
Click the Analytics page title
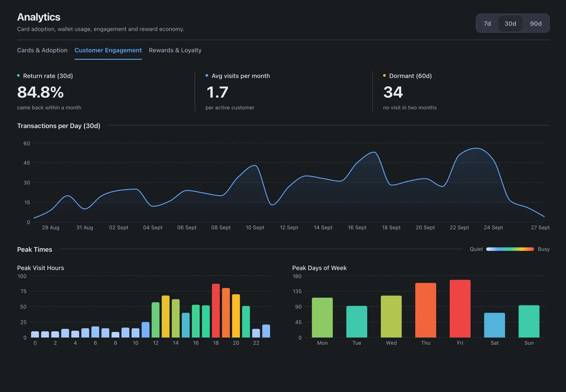39,17
